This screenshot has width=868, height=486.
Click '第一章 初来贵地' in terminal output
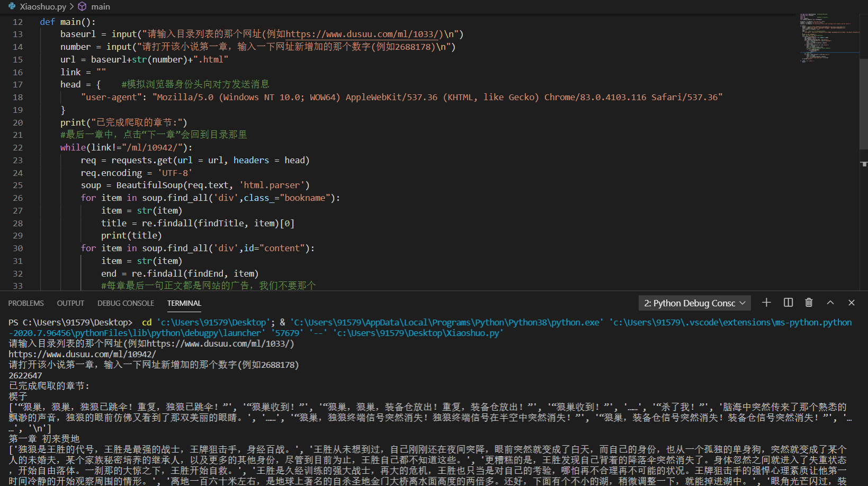click(44, 439)
